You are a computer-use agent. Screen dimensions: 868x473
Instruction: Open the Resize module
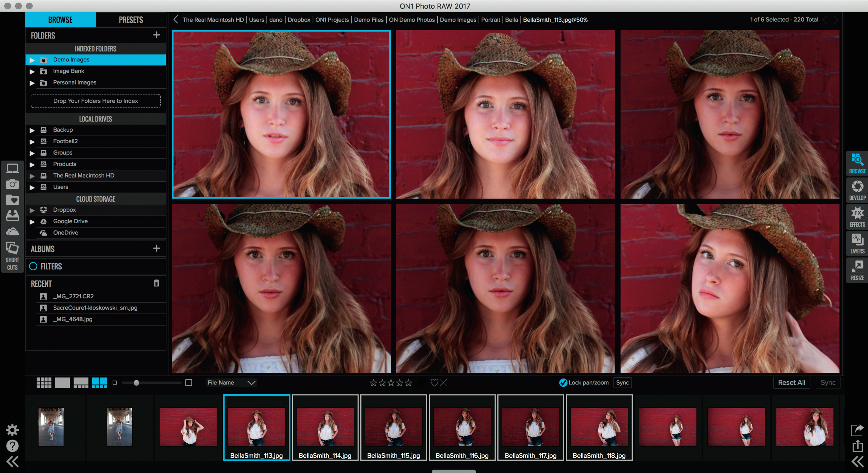pyautogui.click(x=857, y=270)
